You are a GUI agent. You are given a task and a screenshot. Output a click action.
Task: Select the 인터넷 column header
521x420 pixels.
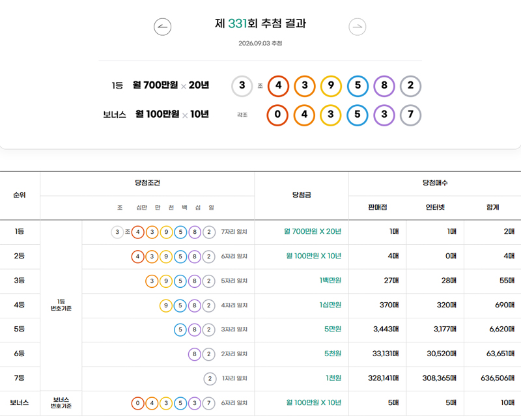pos(435,207)
